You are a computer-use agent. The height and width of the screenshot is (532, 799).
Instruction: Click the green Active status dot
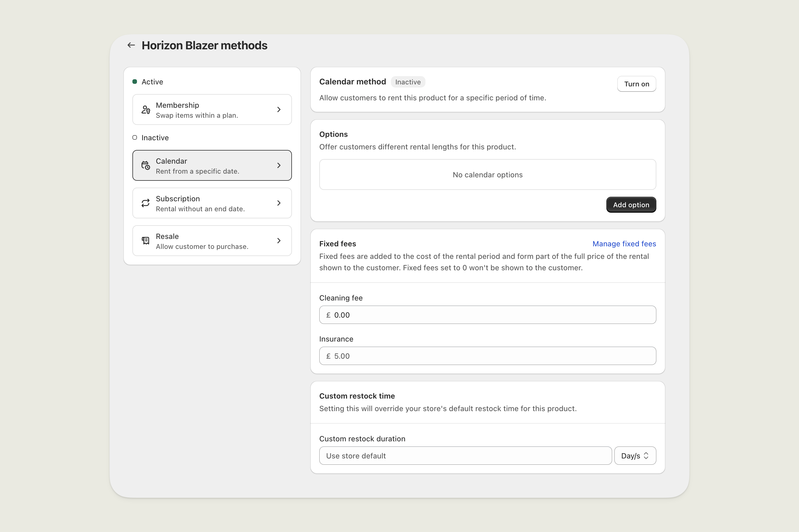(135, 82)
